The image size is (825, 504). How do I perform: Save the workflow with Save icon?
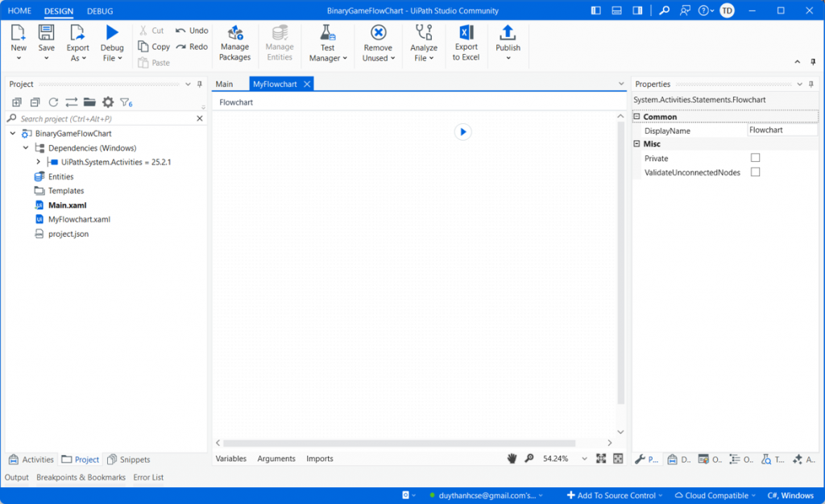pos(46,32)
